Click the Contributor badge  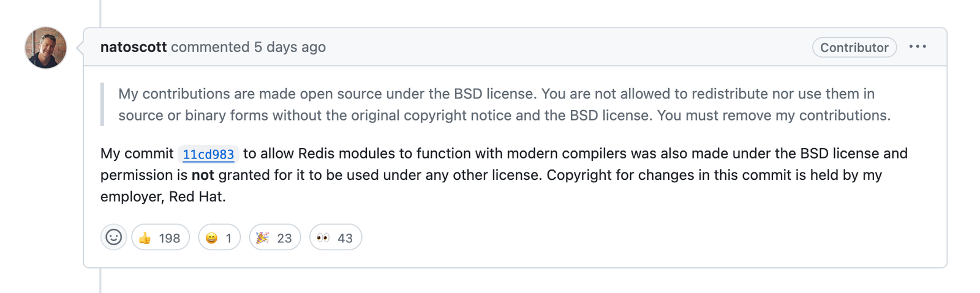[854, 47]
